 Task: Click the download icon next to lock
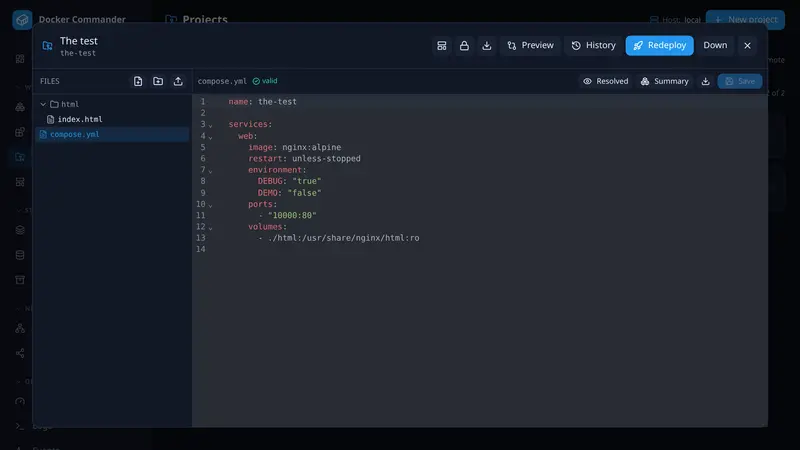487,45
